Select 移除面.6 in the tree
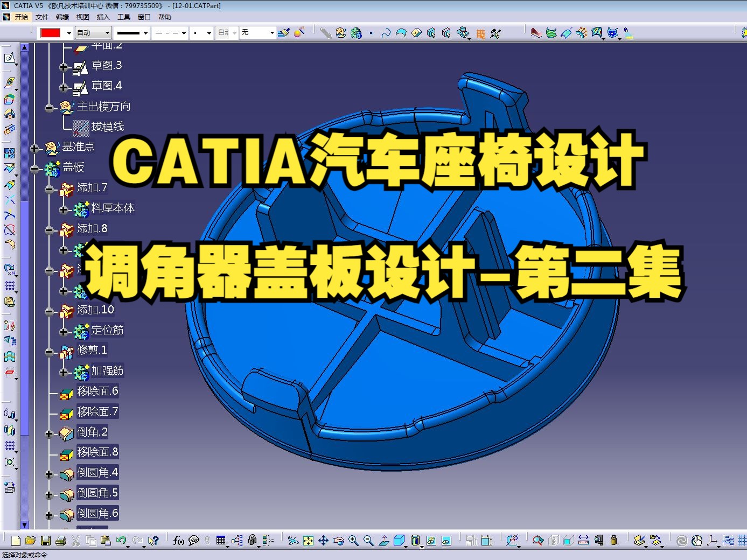Screen dimensions: 747x560 click(97, 391)
